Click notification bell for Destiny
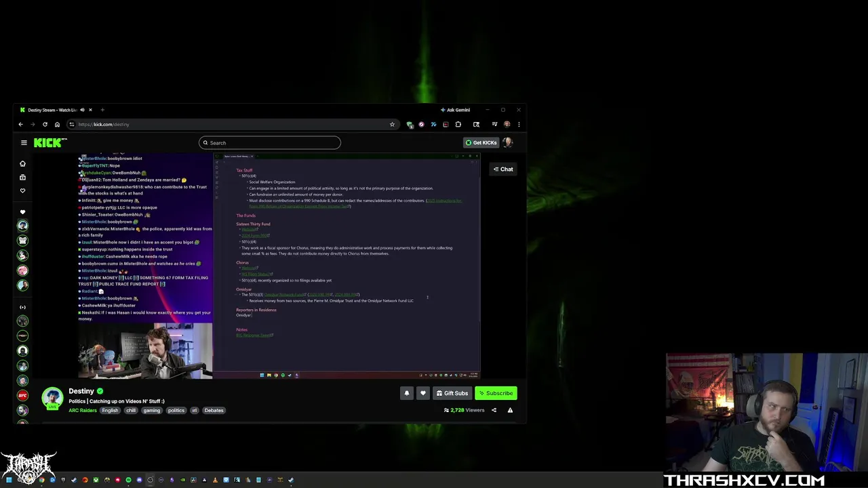 click(x=407, y=393)
